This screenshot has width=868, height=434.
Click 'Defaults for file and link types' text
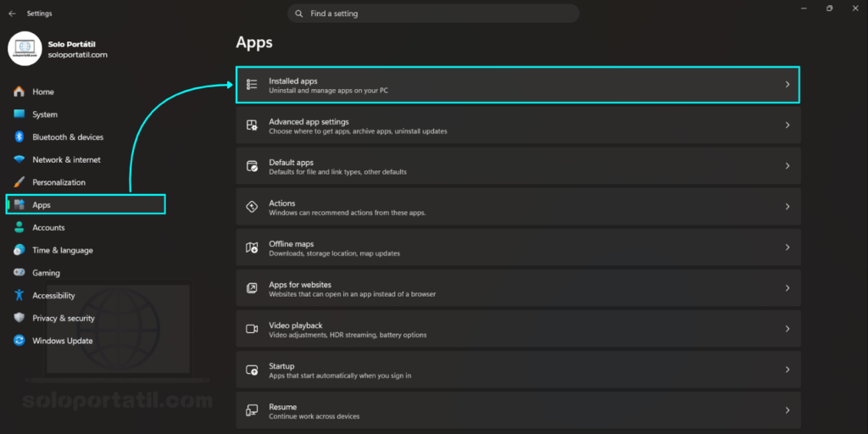click(337, 172)
